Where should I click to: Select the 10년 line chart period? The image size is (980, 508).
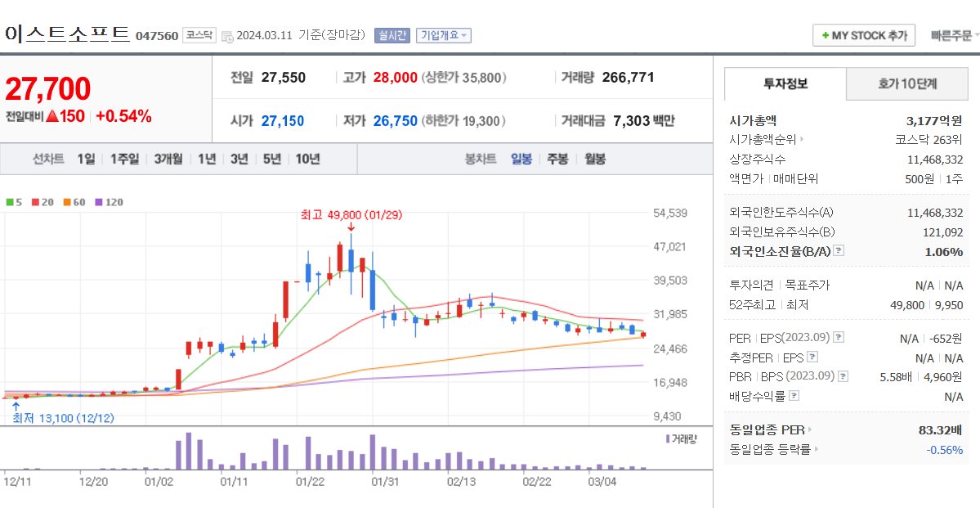307,159
